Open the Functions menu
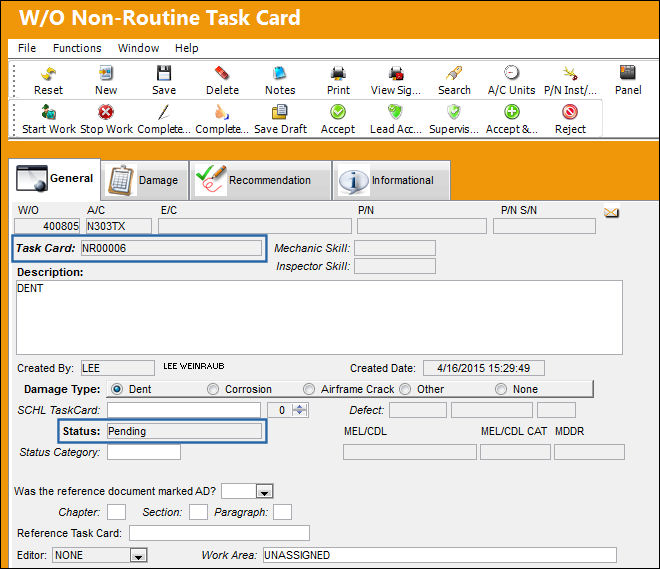Screen dimensions: 660x569 tap(77, 48)
